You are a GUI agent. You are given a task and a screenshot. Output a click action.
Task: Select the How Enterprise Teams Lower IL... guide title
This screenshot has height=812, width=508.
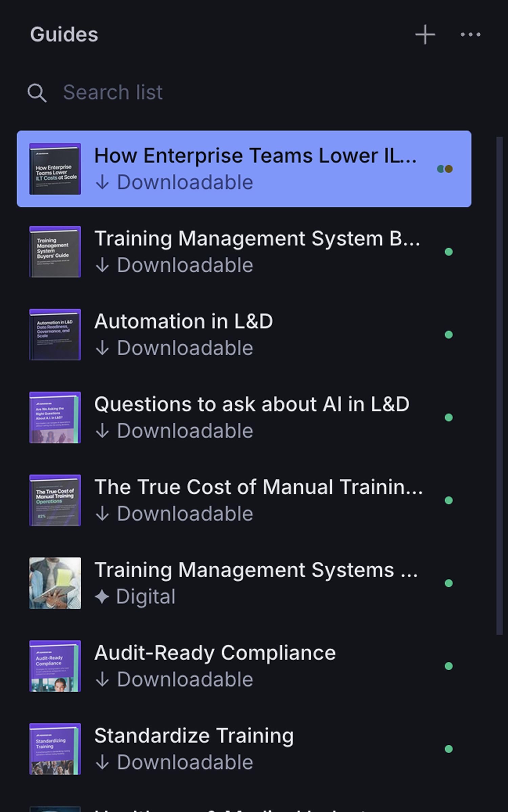pos(255,156)
